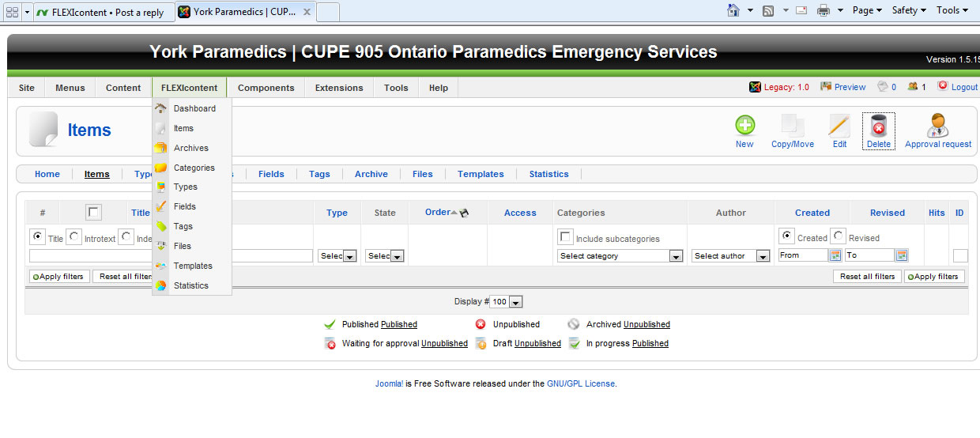
Task: Click the Legacy 1.0 status icon
Action: 755,87
